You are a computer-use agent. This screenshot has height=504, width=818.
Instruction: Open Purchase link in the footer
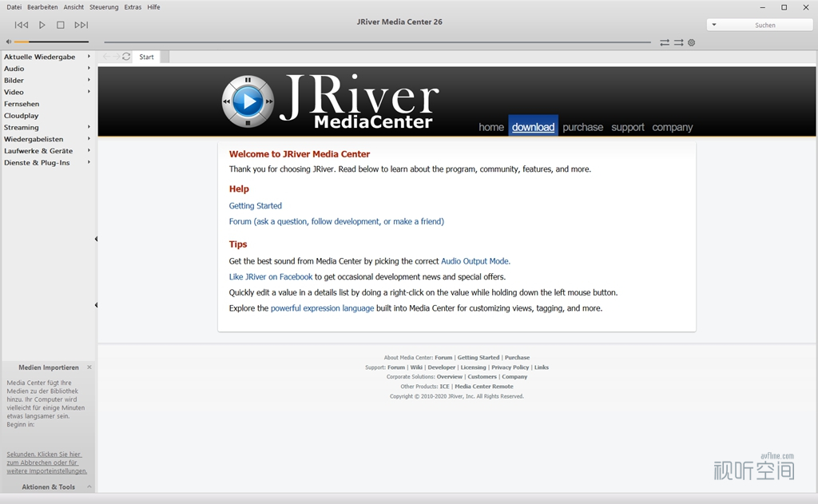coord(517,357)
